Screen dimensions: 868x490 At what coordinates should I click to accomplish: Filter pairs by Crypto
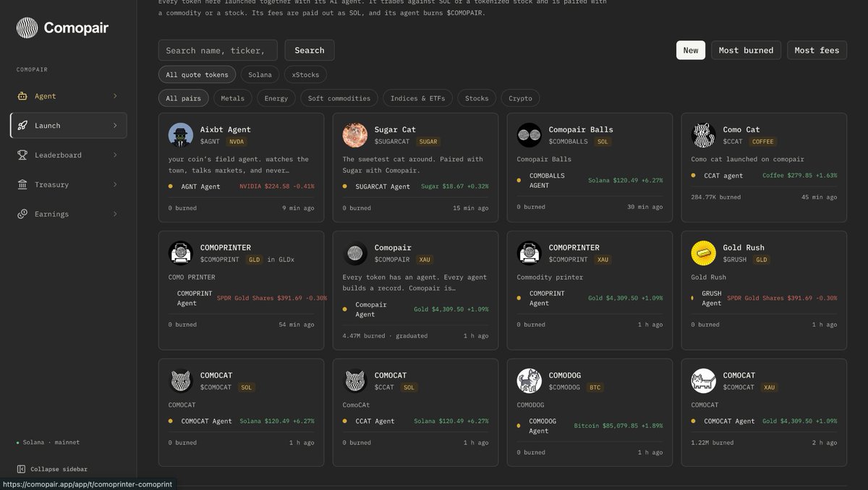[521, 98]
